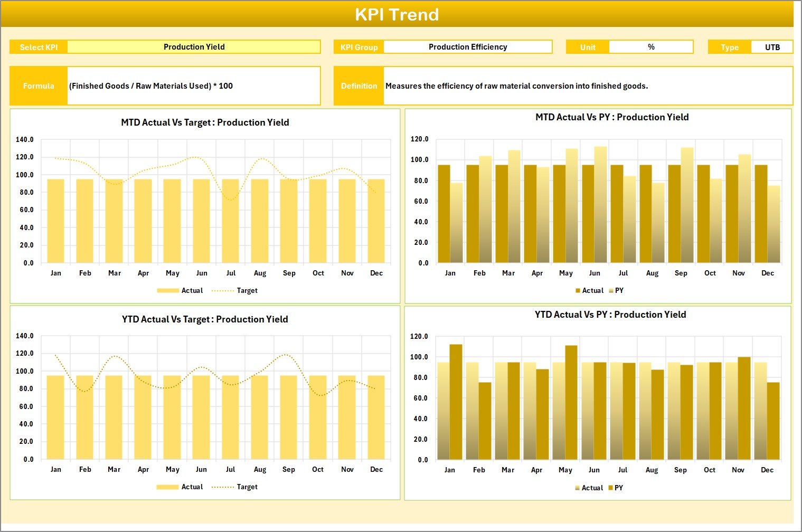
Task: Open the Type UTB selector
Action: point(772,46)
